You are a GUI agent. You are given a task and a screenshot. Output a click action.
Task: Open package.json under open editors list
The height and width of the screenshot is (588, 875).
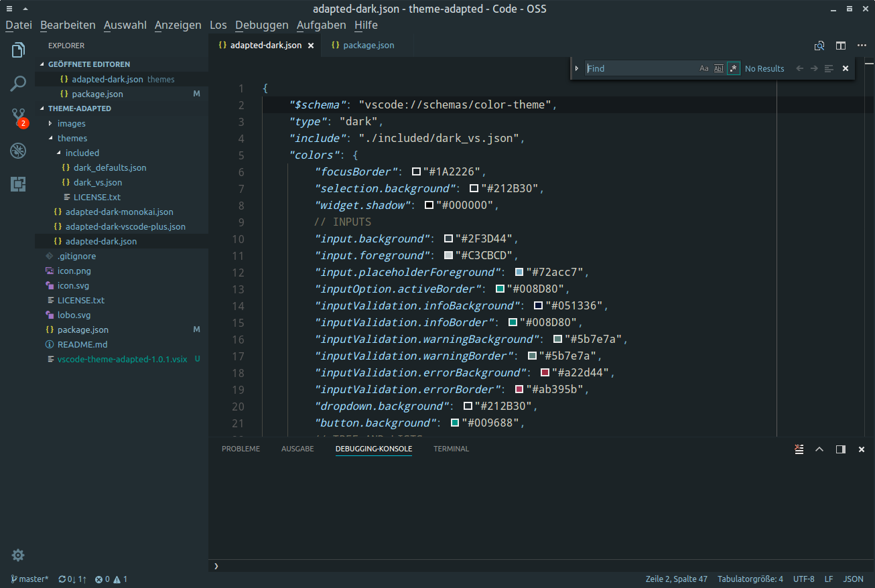pos(97,94)
